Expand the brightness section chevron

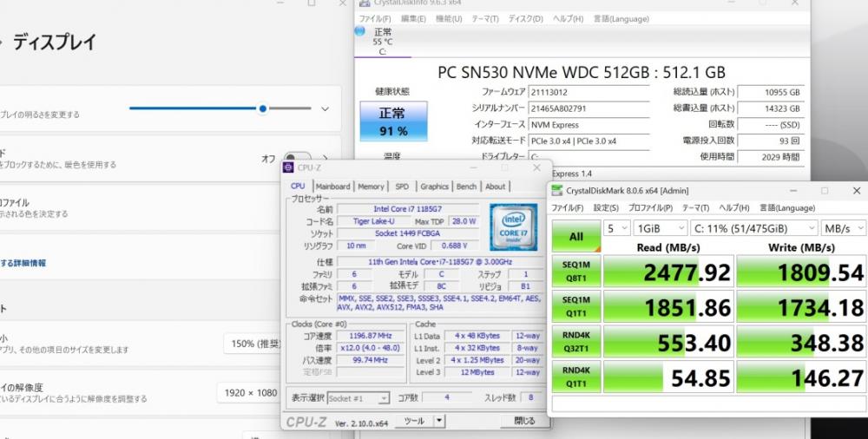point(325,109)
